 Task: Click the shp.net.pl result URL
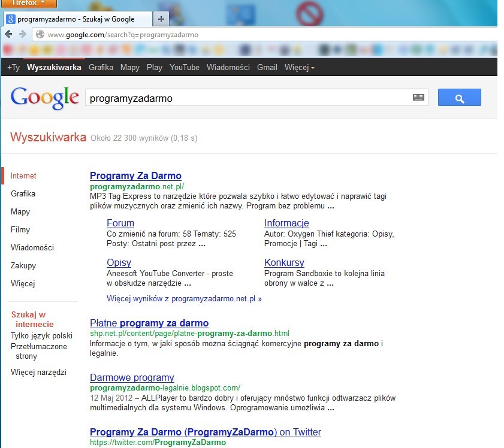pyautogui.click(x=189, y=334)
